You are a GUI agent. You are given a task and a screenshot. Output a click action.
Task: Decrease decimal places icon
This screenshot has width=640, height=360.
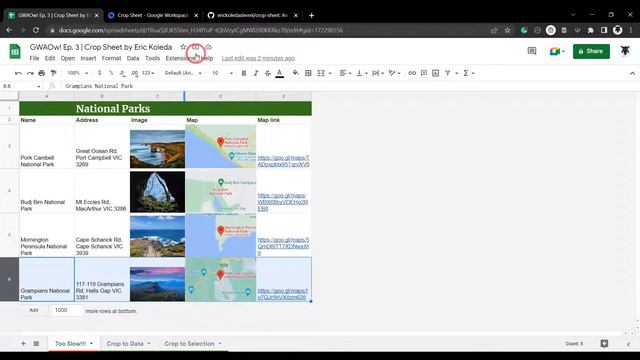click(122, 73)
